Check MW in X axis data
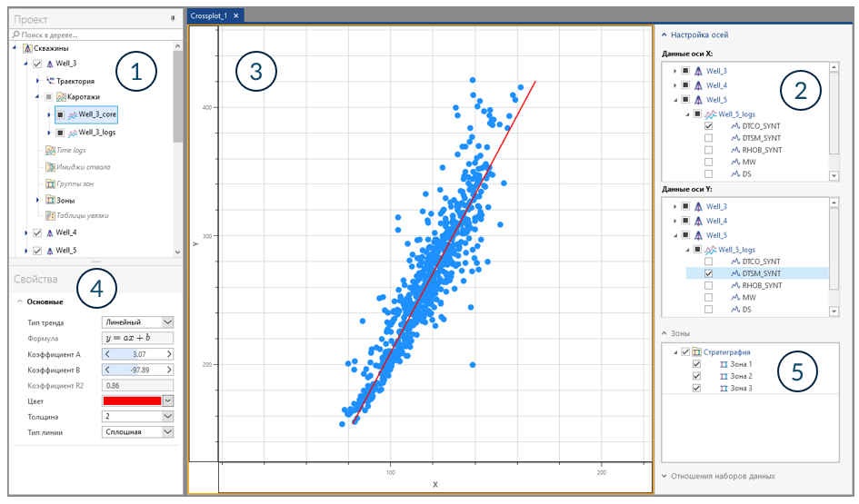Image resolution: width=859 pixels, height=504 pixels. click(x=708, y=162)
